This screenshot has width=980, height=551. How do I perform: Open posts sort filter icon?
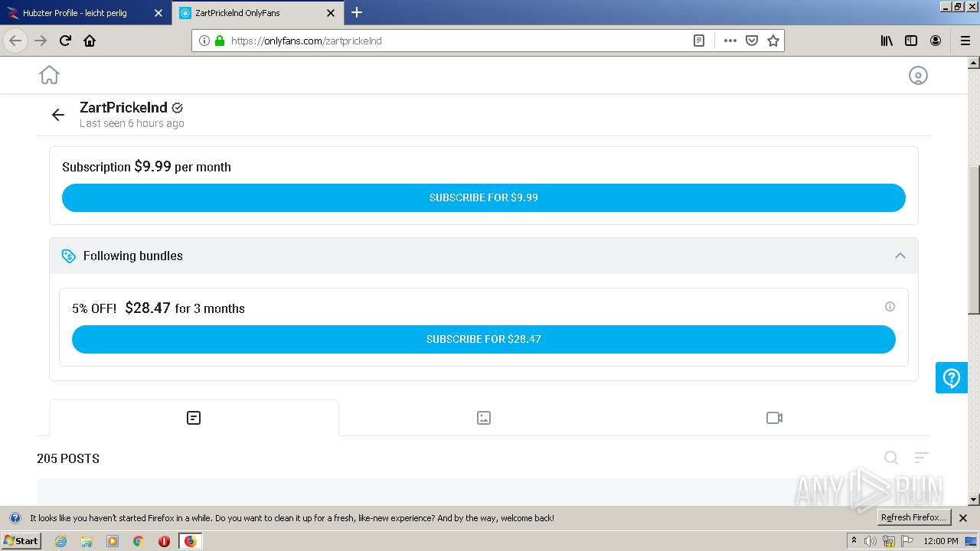(922, 458)
